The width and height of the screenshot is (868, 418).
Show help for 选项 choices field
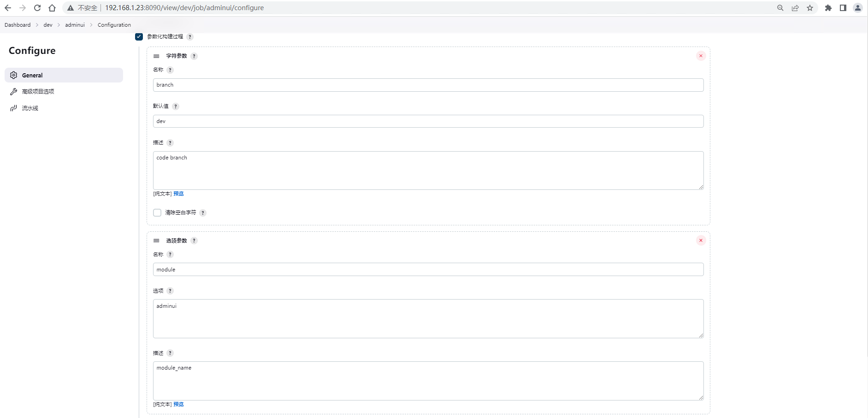(170, 291)
